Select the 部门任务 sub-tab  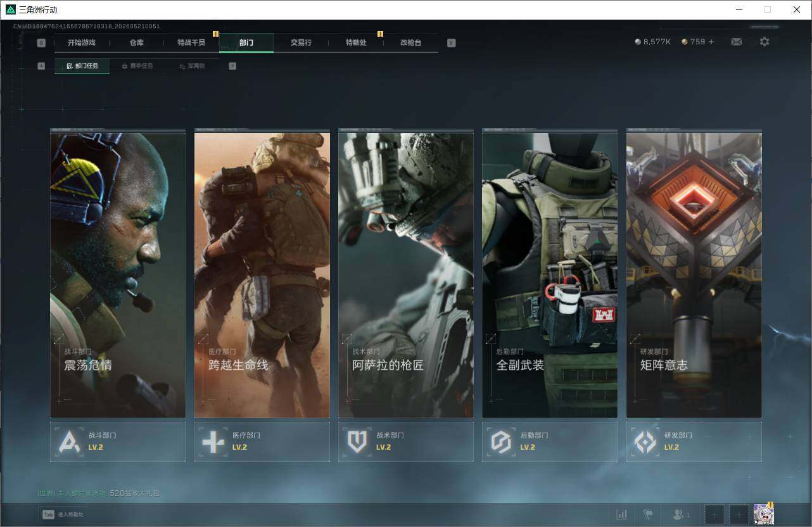coord(82,66)
